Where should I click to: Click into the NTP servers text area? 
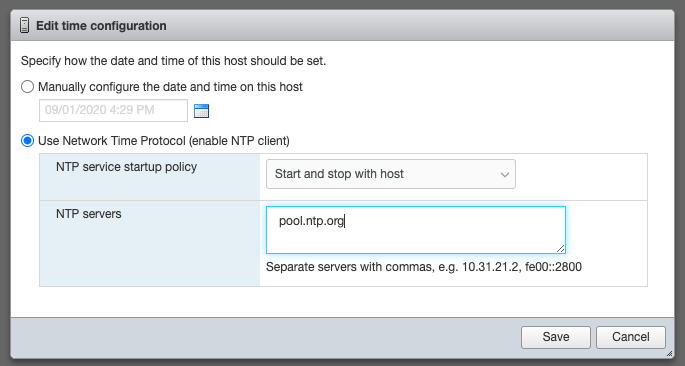pyautogui.click(x=416, y=230)
